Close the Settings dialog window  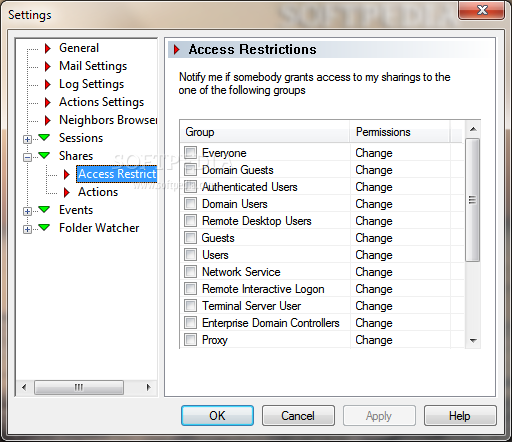coord(482,10)
